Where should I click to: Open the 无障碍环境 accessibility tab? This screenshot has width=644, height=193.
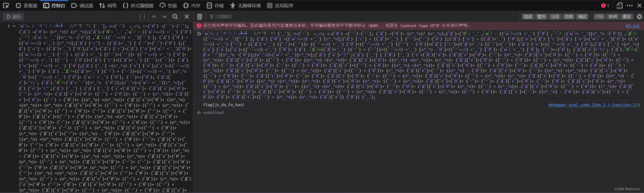[245, 6]
